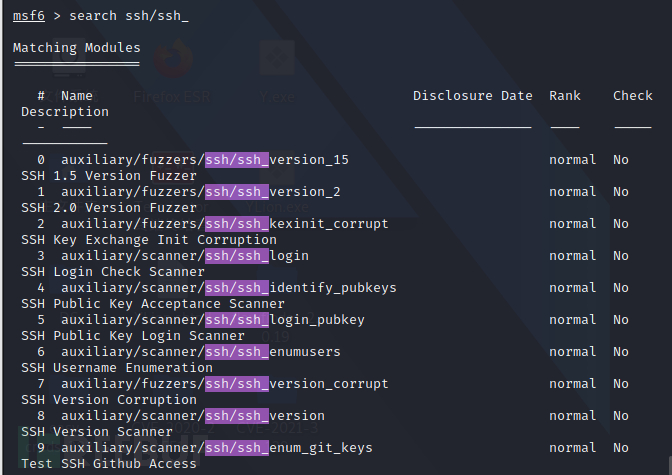This screenshot has width=672, height=475.
Task: Click description 'Test SSH Github Access'
Action: [109, 464]
